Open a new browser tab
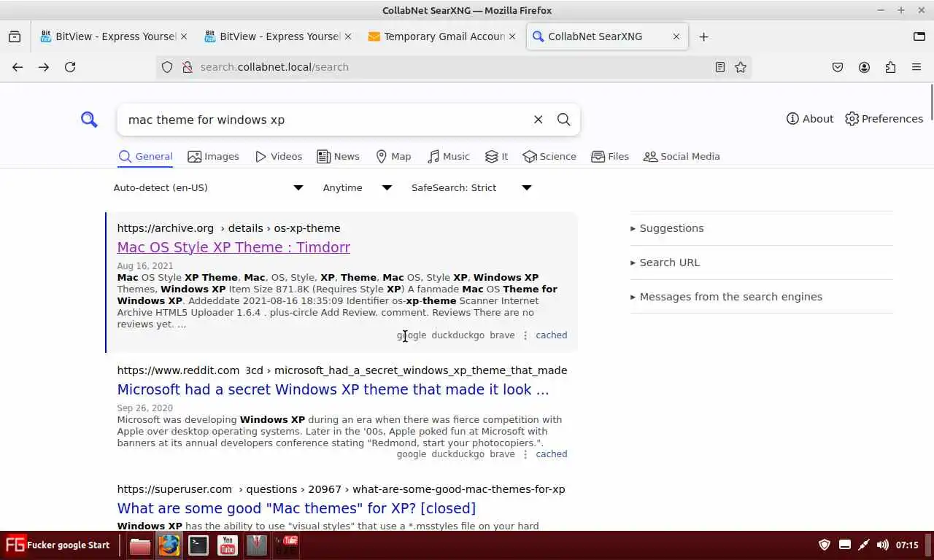The image size is (934, 560). (703, 36)
